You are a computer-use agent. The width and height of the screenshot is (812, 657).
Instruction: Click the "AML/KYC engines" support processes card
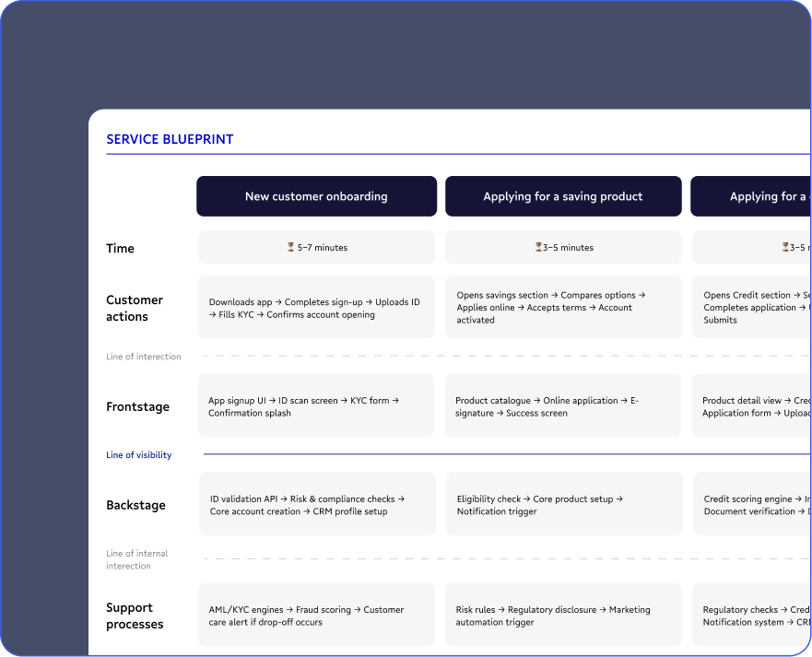click(316, 615)
